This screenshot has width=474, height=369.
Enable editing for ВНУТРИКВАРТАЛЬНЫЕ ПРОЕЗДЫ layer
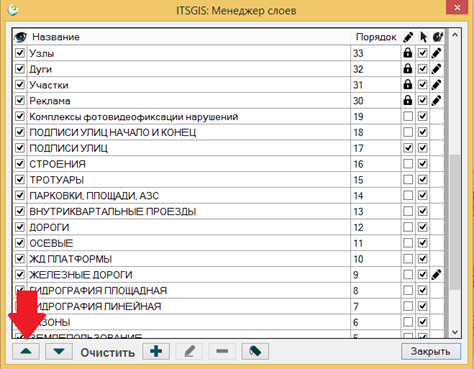point(408,211)
